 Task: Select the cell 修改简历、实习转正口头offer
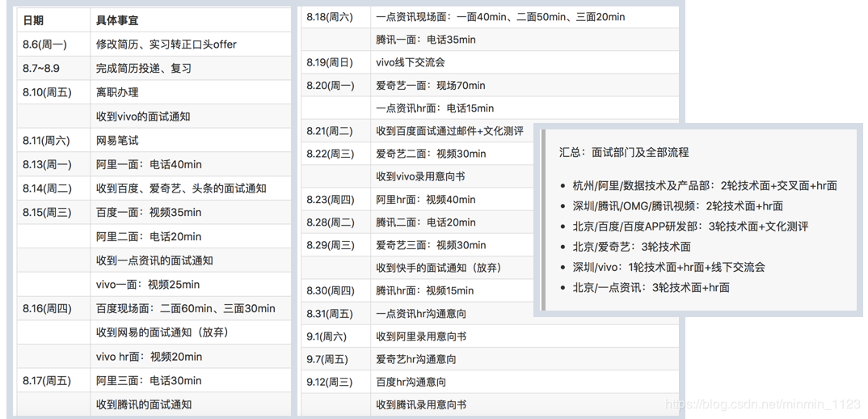point(191,44)
